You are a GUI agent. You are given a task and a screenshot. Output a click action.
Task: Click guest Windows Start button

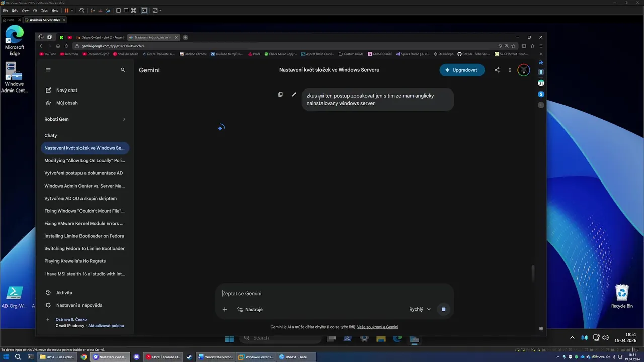(x=229, y=338)
